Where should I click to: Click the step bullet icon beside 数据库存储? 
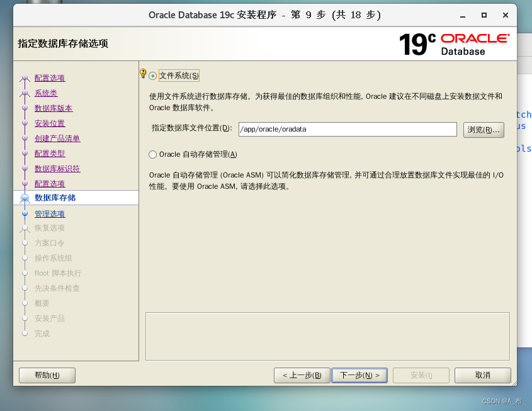pyautogui.click(x=25, y=198)
